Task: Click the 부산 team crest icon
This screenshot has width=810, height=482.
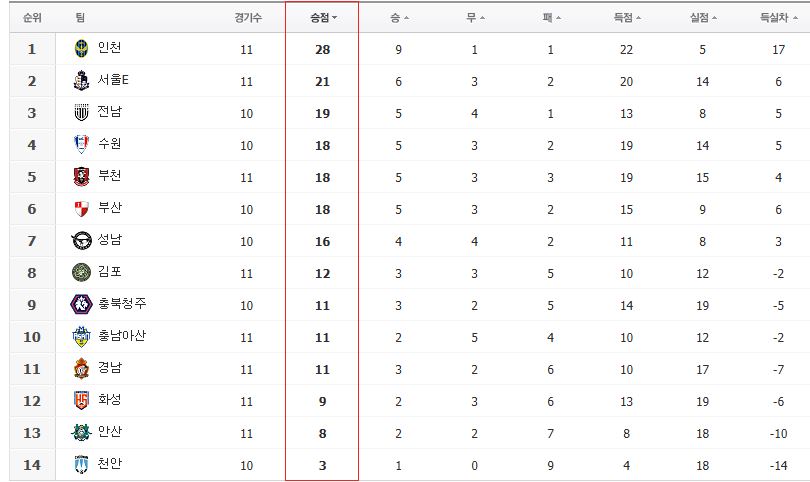Action: 82,209
